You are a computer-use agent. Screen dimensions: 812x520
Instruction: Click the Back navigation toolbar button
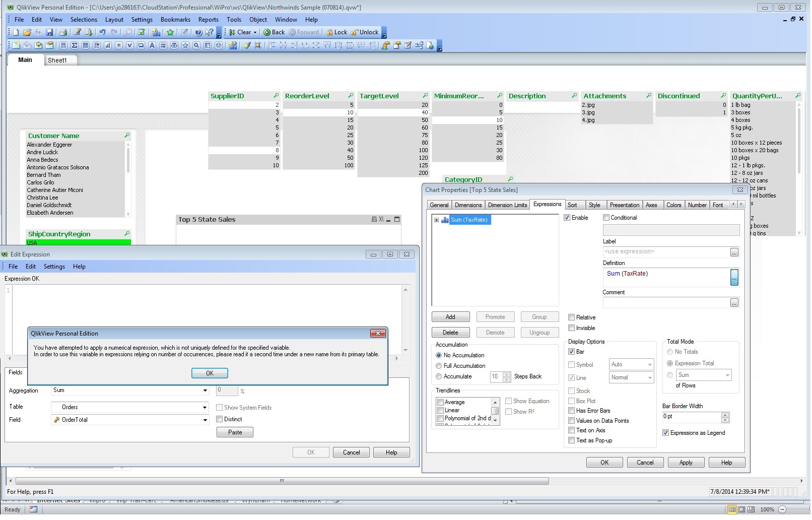point(274,32)
